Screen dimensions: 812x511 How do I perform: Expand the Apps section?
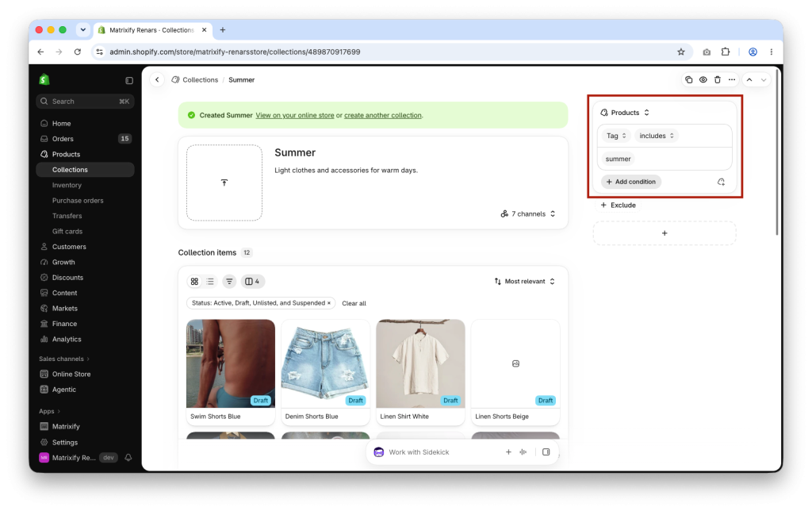pyautogui.click(x=50, y=411)
